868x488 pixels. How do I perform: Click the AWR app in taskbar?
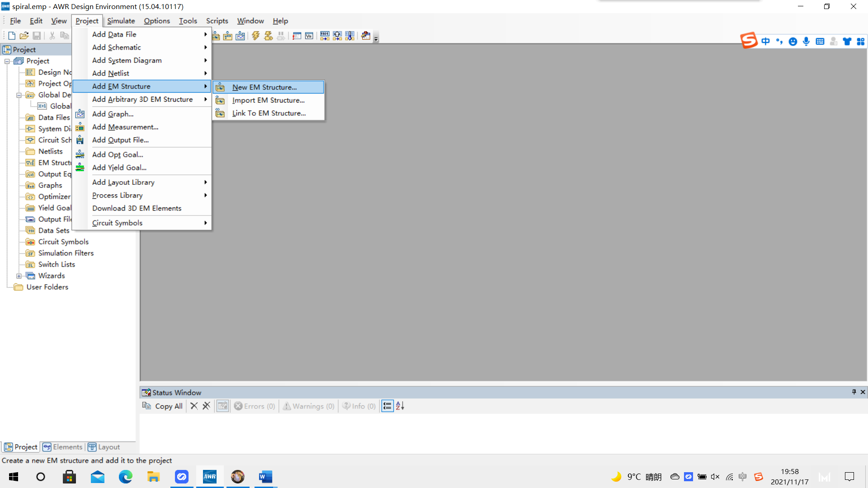(209, 477)
